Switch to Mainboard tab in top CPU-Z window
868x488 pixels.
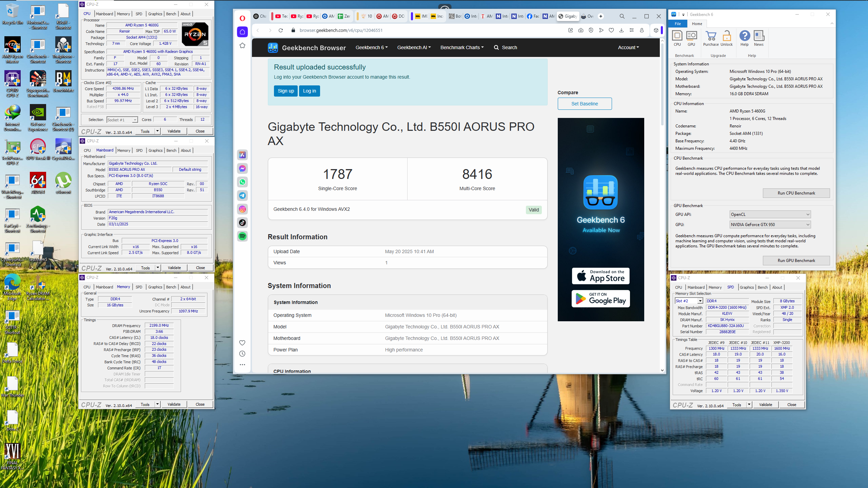[x=104, y=14]
